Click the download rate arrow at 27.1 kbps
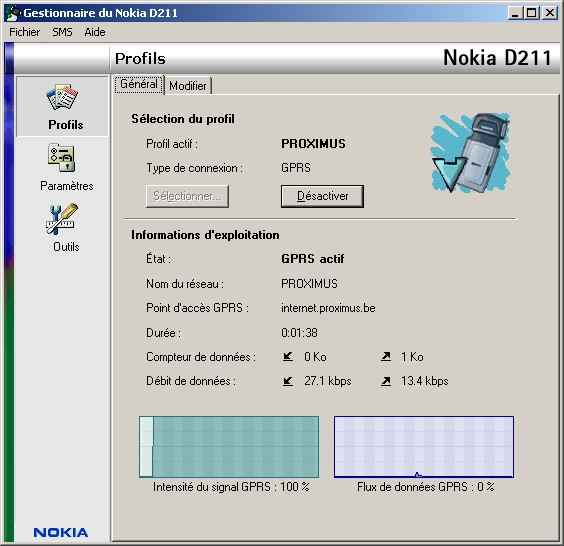The image size is (564, 546). (x=288, y=381)
